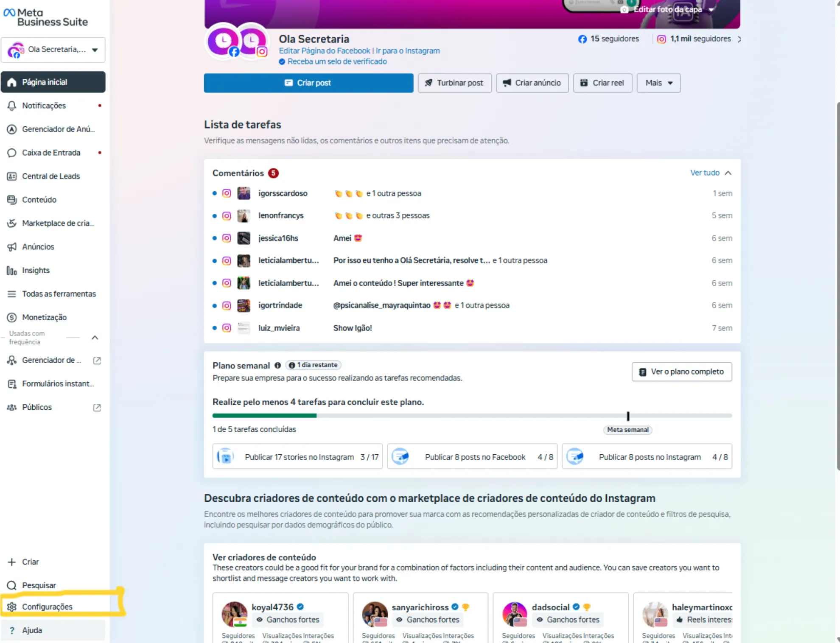The image size is (840, 643).
Task: Open Insights from the sidebar menu
Action: click(x=53, y=271)
